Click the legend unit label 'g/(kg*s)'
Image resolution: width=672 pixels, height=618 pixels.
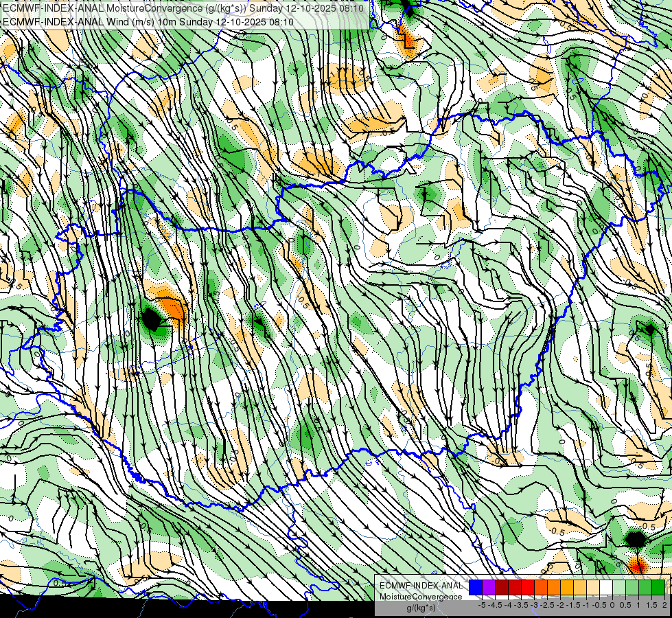coord(421,608)
